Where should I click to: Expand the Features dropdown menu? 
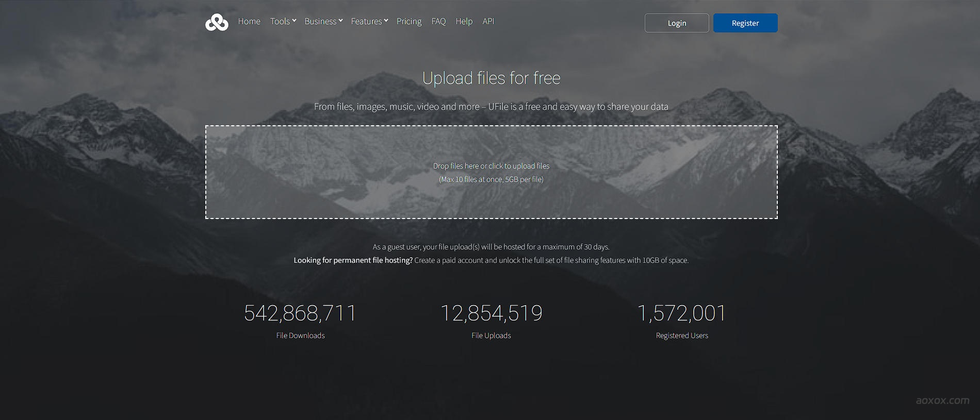(x=369, y=21)
